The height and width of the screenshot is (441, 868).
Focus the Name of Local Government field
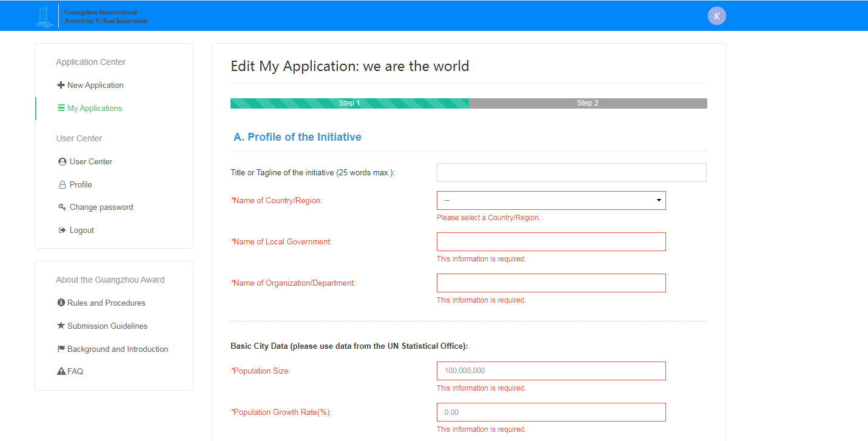pyautogui.click(x=551, y=242)
